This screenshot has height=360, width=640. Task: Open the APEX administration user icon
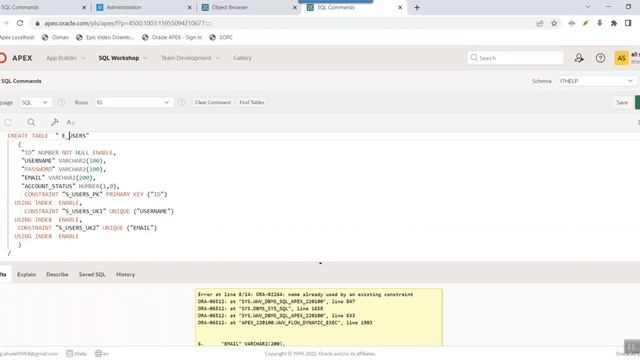coord(579,58)
